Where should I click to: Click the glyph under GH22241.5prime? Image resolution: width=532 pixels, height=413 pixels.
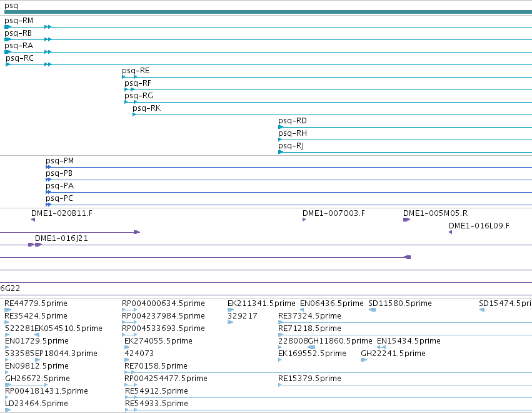point(364,360)
